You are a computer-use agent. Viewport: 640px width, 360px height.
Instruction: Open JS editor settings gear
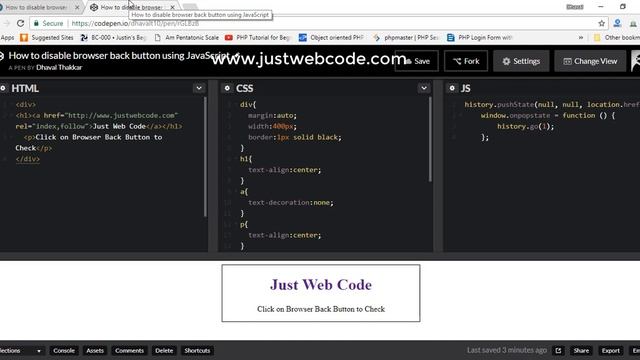pos(452,88)
